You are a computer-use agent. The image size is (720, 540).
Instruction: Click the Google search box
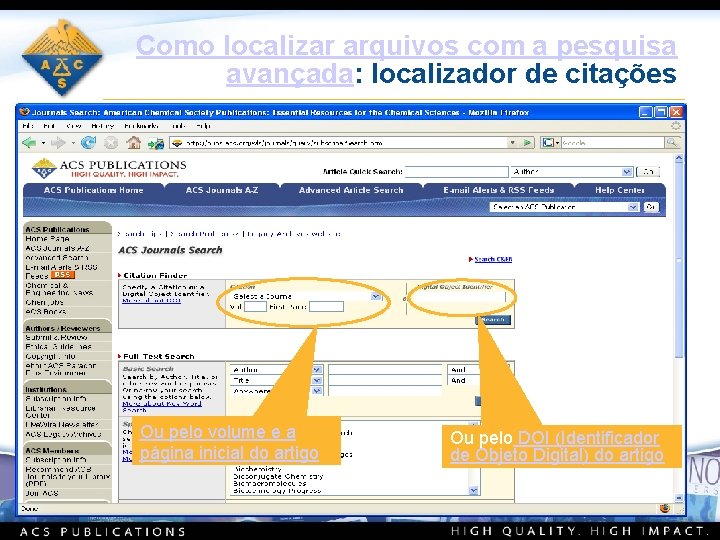click(613, 143)
